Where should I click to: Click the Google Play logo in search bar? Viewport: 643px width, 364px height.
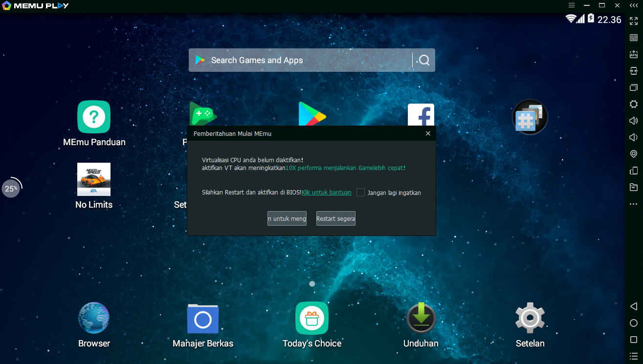(200, 60)
